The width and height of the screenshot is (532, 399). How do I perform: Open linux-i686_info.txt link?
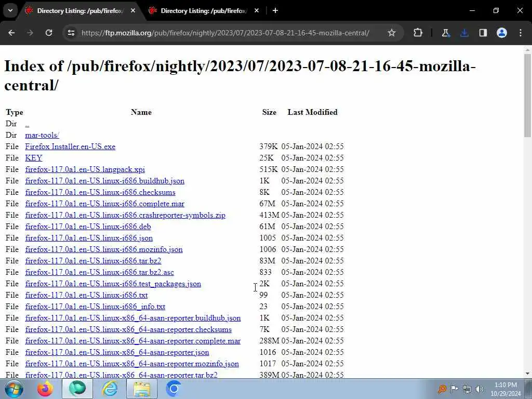(x=95, y=307)
